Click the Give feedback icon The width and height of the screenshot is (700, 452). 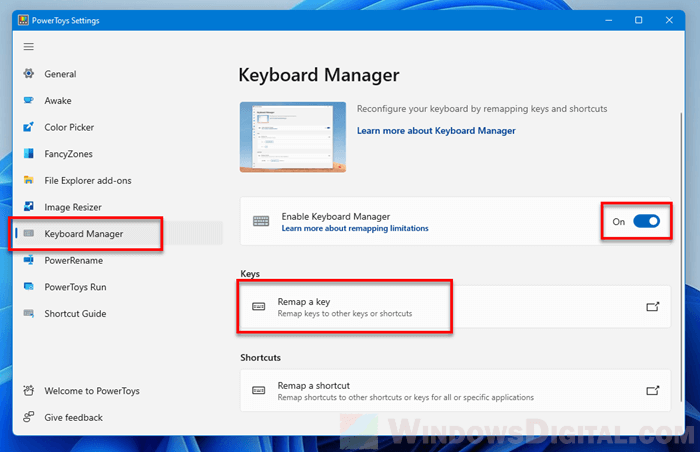[29, 417]
